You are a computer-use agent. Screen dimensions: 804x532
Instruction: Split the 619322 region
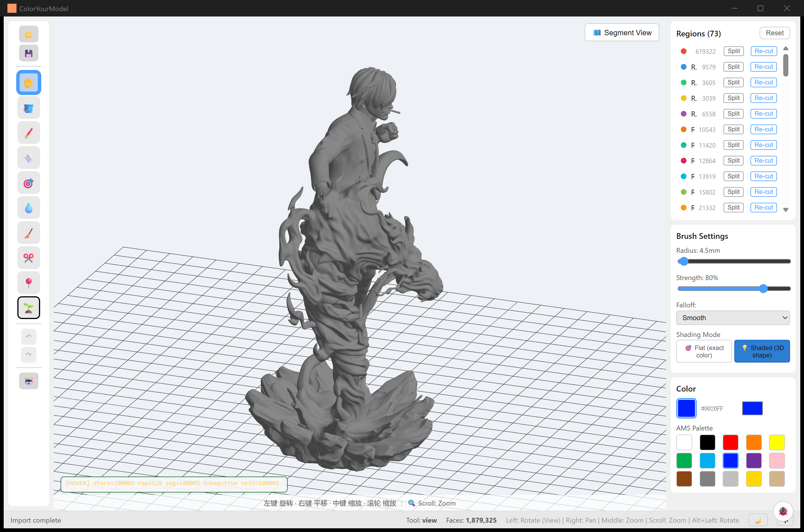(x=733, y=51)
